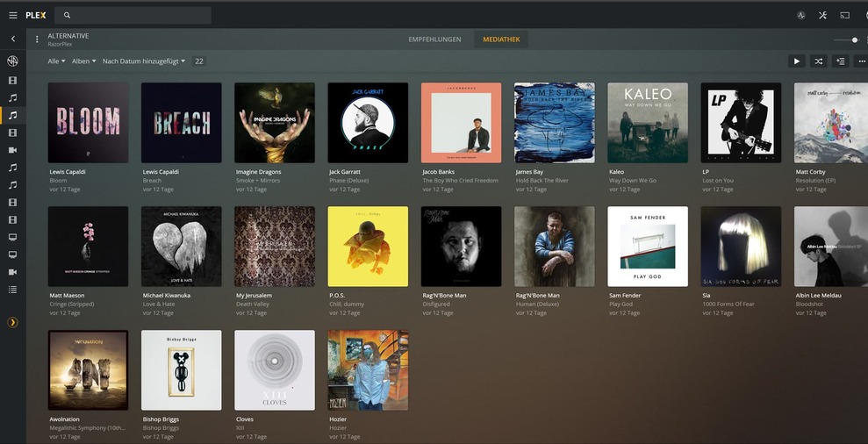Open the Bloom album cover
The width and height of the screenshot is (868, 444).
click(88, 122)
